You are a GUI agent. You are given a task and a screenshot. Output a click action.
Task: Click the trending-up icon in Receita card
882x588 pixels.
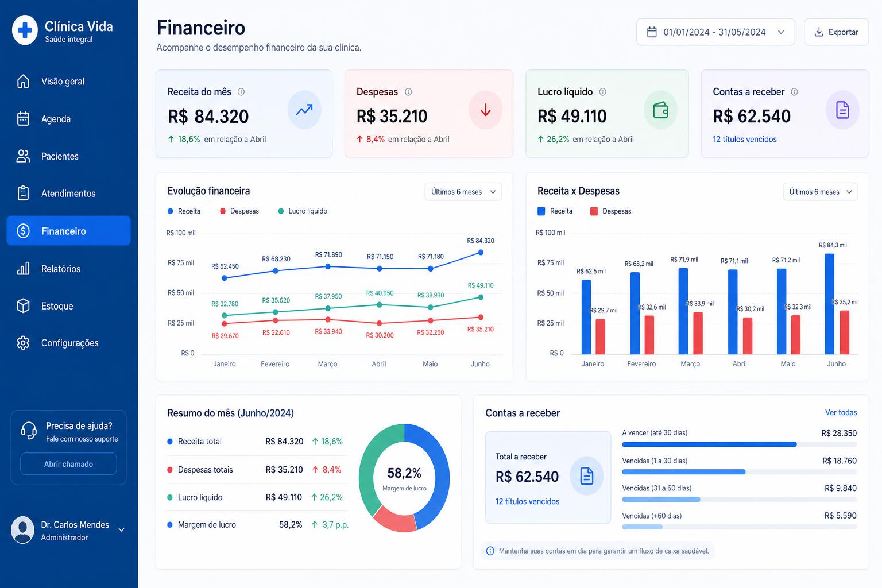point(304,110)
